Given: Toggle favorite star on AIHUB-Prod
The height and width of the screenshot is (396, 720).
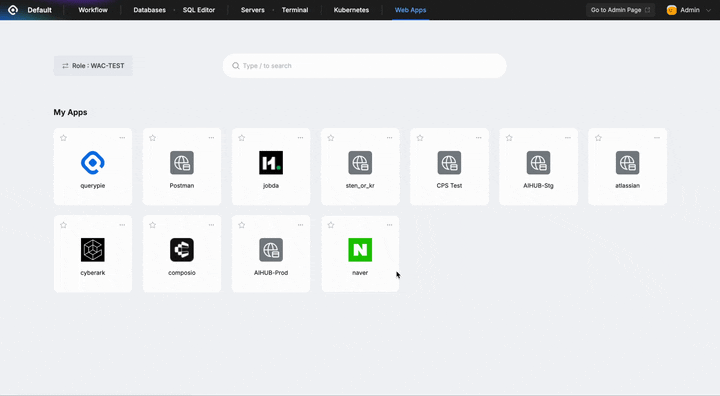Looking at the screenshot, I should click(x=242, y=225).
